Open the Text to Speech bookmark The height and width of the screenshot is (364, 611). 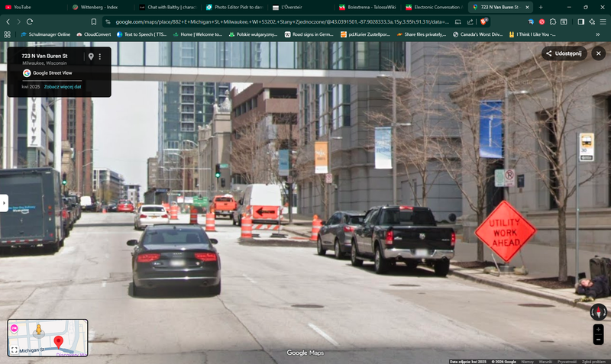[x=141, y=34]
